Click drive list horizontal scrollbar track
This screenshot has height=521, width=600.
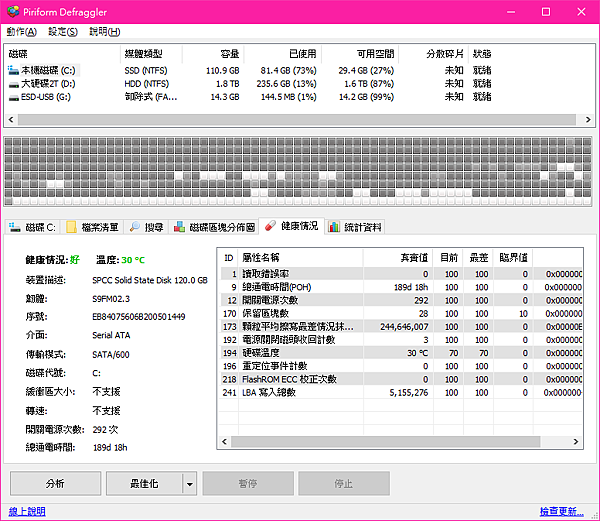[297, 120]
